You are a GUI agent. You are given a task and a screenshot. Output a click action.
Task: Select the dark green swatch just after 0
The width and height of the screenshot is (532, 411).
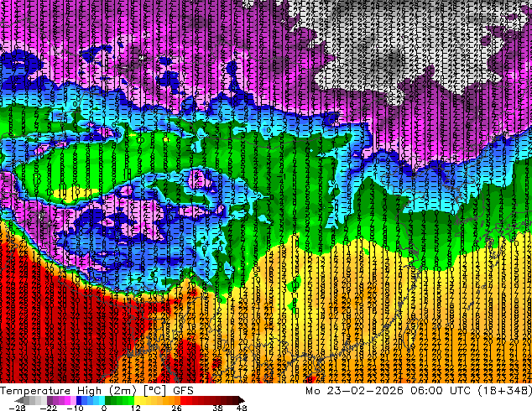point(108,400)
